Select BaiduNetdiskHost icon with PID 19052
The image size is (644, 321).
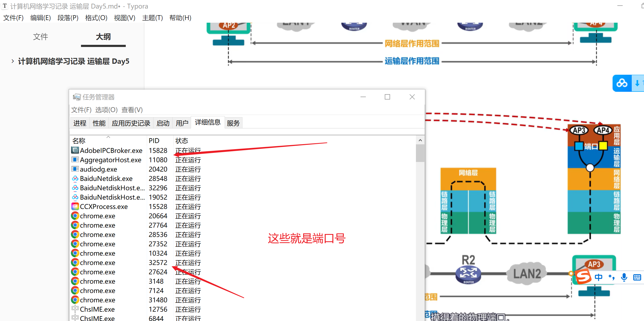75,197
